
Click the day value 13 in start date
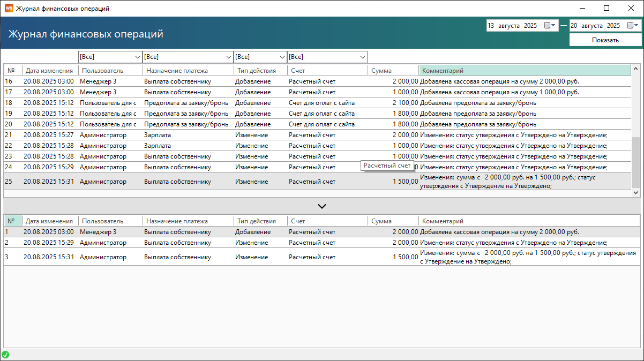click(x=491, y=26)
